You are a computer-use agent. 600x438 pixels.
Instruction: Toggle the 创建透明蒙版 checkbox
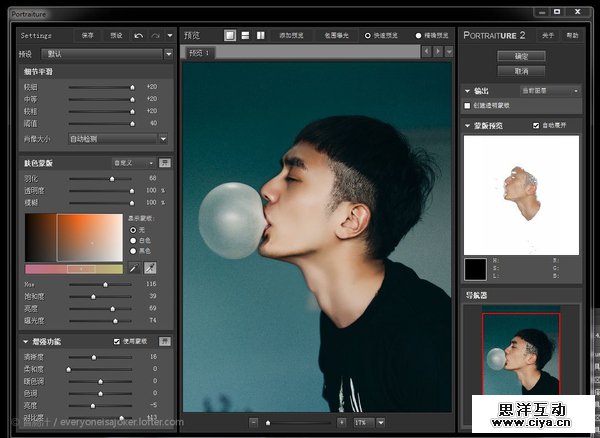click(468, 104)
